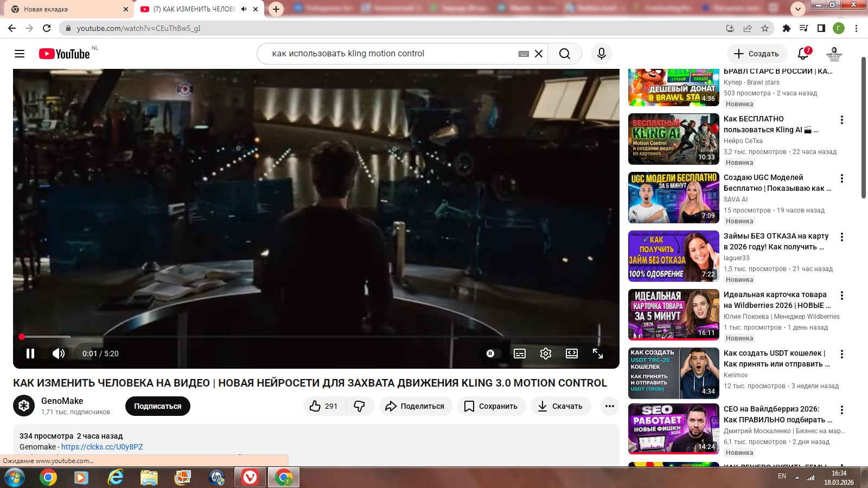868x488 pixels.
Task: Toggle theater mode in the player
Action: pyautogui.click(x=572, y=354)
